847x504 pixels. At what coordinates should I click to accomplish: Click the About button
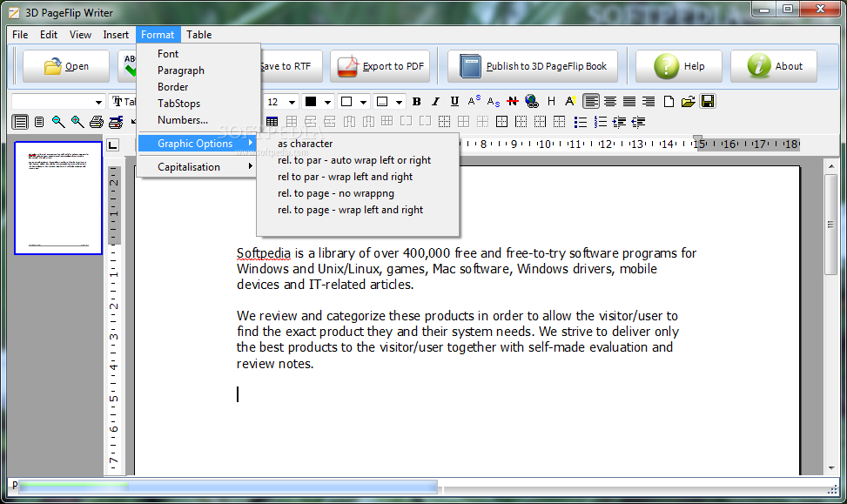click(774, 66)
